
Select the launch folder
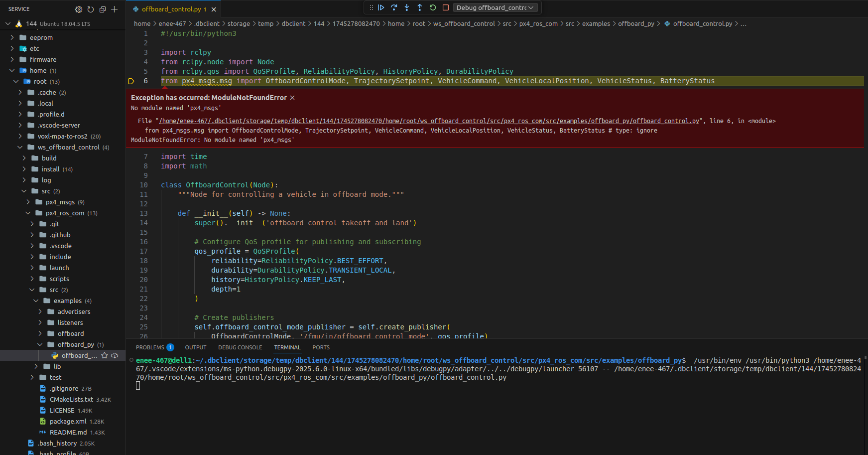(x=59, y=268)
